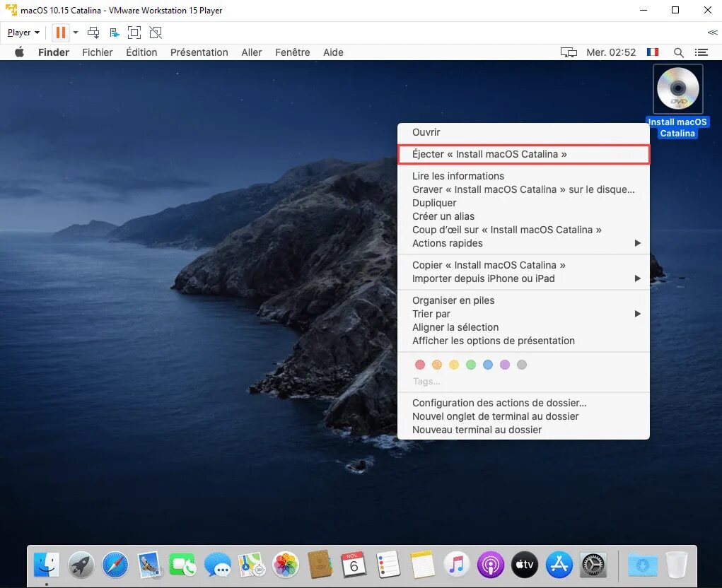
Task: Apply the red tag color
Action: tap(420, 365)
